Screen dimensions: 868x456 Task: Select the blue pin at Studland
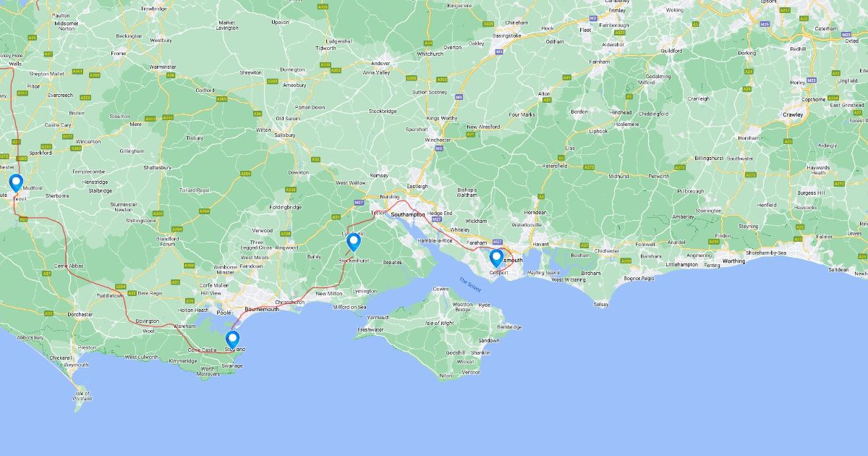tap(232, 339)
